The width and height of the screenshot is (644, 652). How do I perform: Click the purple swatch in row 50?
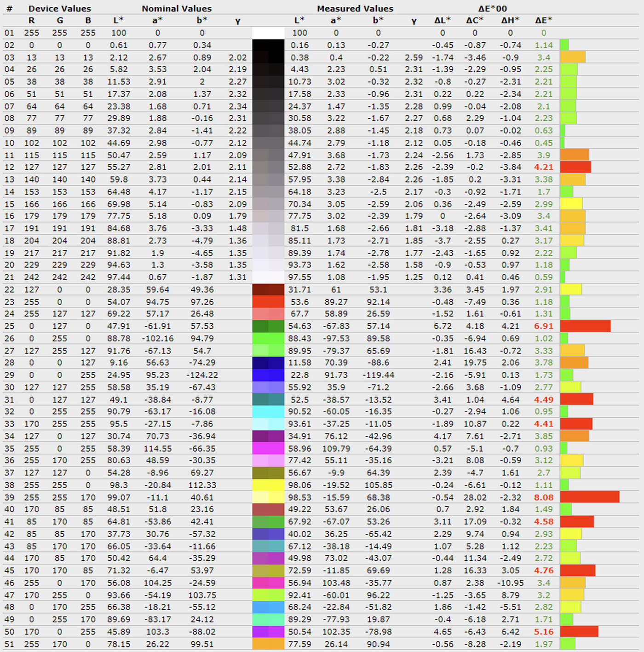pos(268,632)
